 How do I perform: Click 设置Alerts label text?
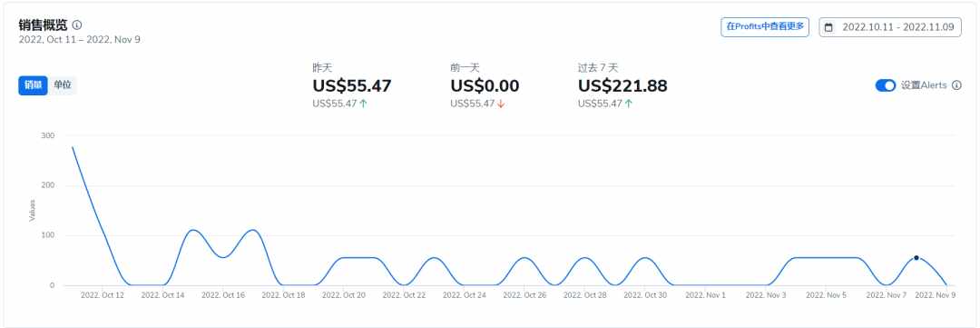coord(924,85)
